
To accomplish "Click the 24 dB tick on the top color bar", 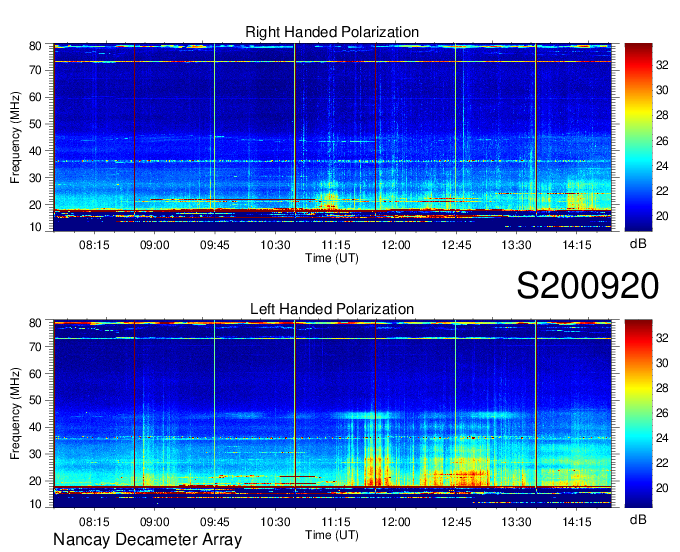I will coord(662,166).
